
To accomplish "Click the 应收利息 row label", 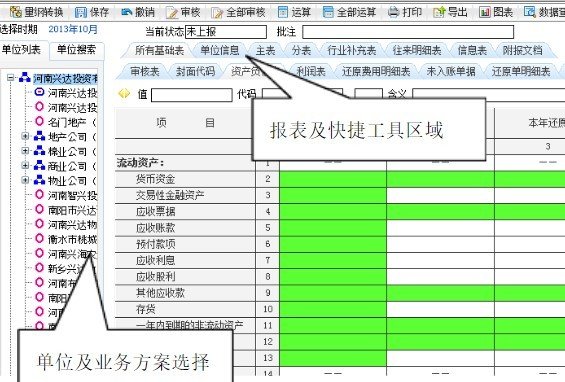I will pos(155,260).
